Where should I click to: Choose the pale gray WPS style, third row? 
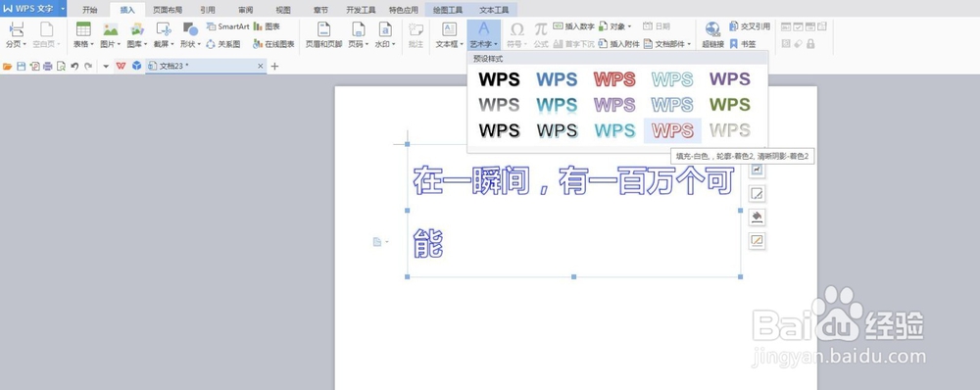pos(729,130)
